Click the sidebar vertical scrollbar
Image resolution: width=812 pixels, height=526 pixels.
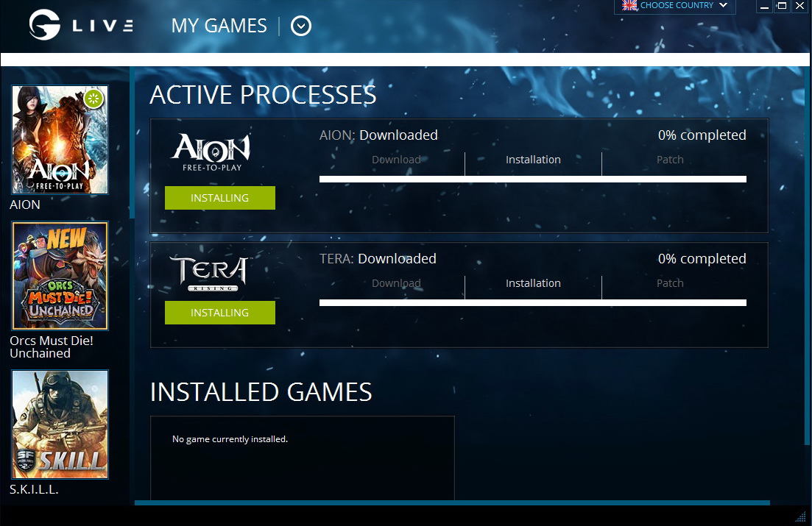pos(132,143)
